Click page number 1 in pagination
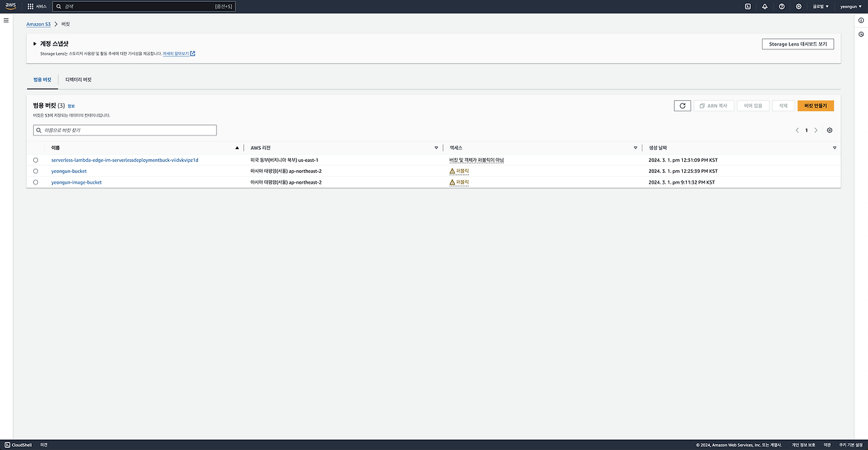This screenshot has width=868, height=450. [806, 130]
